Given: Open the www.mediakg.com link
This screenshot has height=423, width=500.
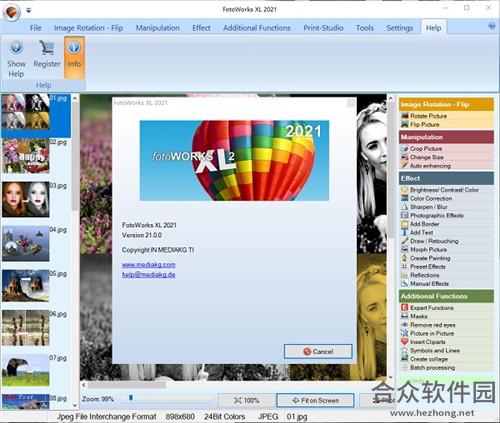Looking at the screenshot, I should tap(148, 264).
